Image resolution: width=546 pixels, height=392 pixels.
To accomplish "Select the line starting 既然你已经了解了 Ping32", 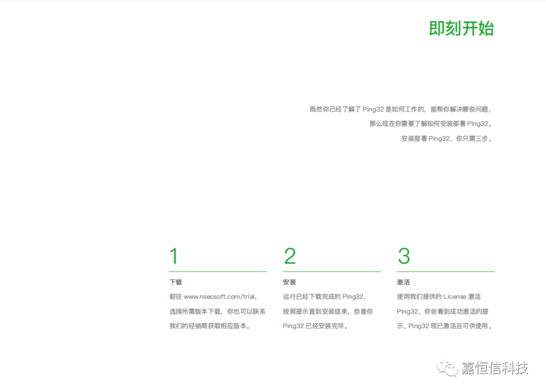I will (400, 109).
